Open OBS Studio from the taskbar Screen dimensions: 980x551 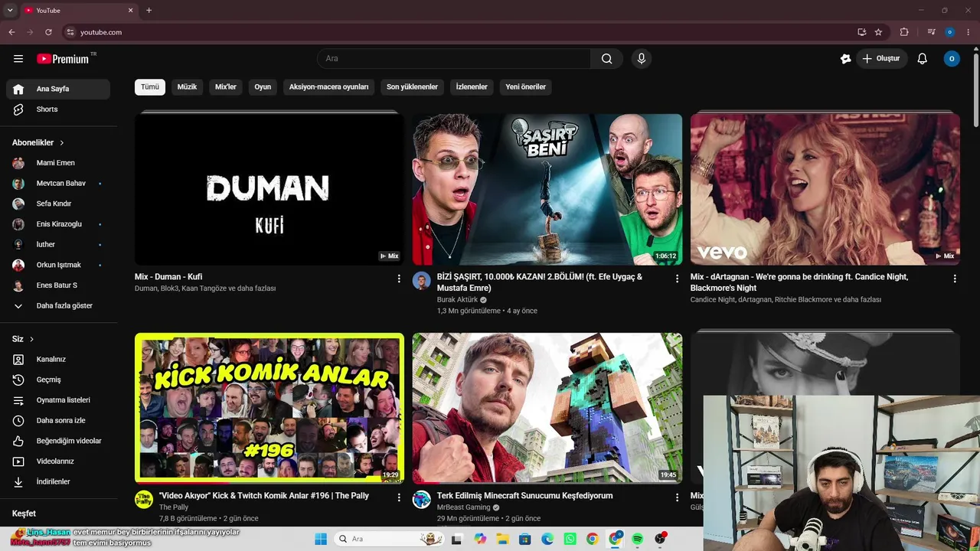click(660, 540)
